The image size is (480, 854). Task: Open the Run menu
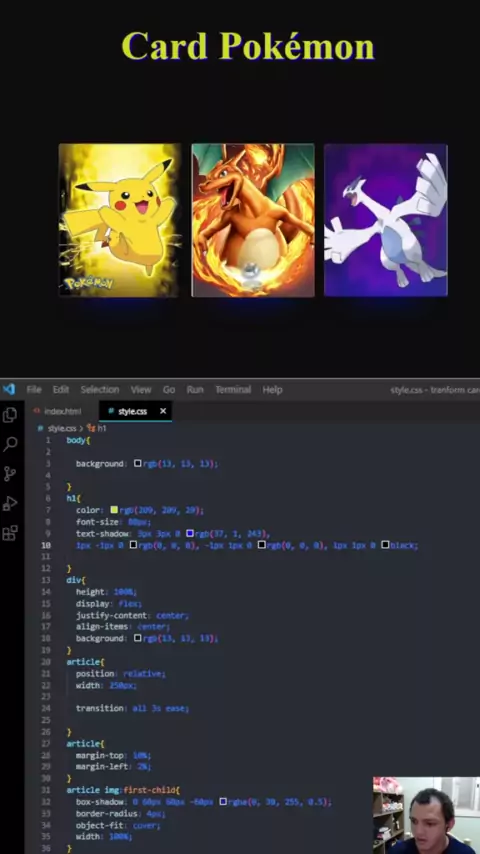tap(195, 389)
